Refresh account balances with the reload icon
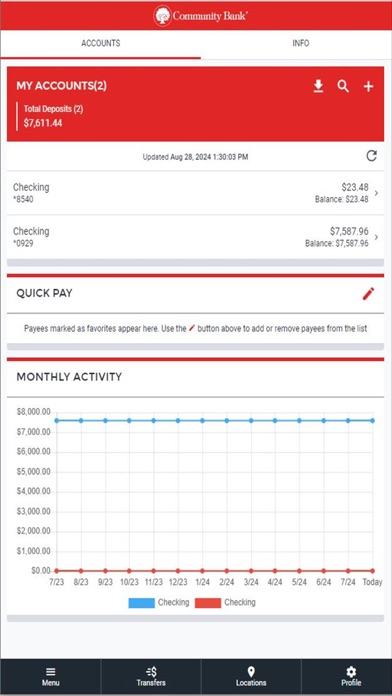The width and height of the screenshot is (392, 696). tap(371, 156)
